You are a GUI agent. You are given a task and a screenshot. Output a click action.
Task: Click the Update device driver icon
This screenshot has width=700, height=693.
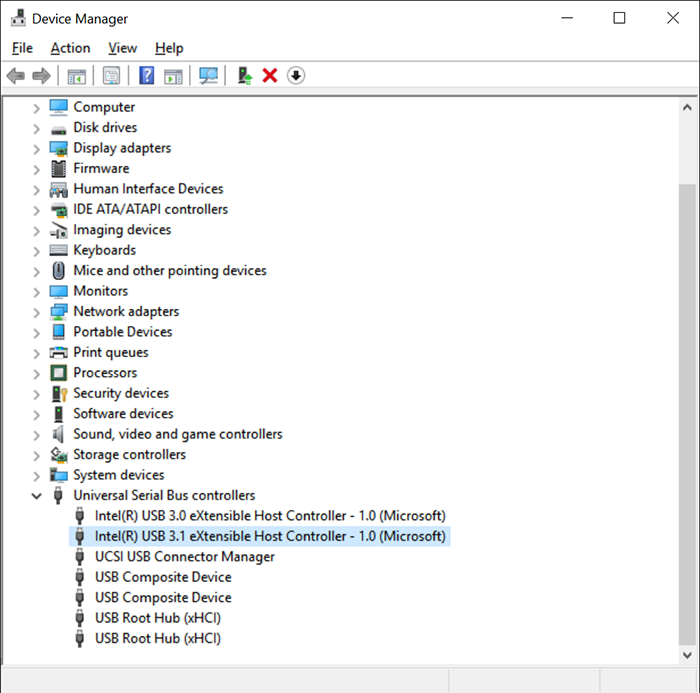coord(244,76)
